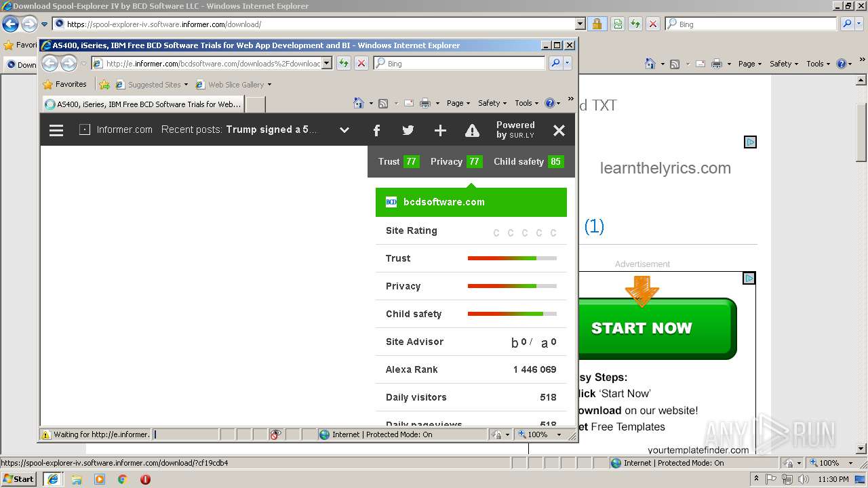
Task: Open search provider dropdown in front window
Action: pos(568,63)
